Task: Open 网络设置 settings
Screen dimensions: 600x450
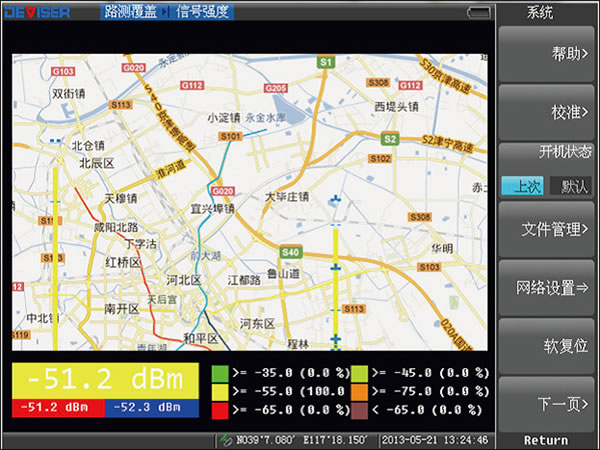Action: coord(549,288)
